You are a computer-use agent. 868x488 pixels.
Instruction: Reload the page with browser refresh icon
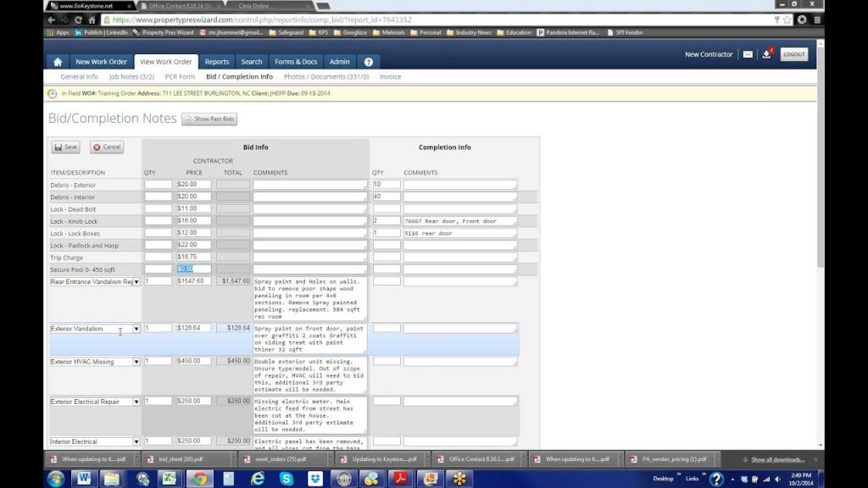click(x=79, y=19)
